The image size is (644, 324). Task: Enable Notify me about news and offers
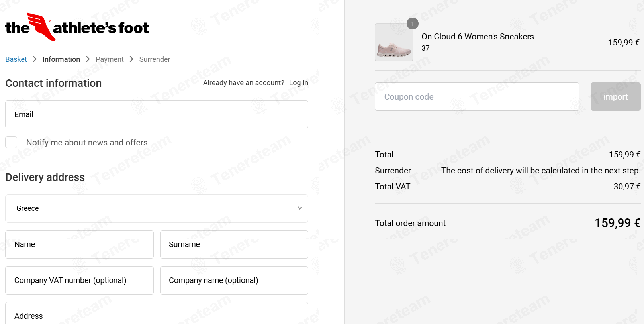11,142
